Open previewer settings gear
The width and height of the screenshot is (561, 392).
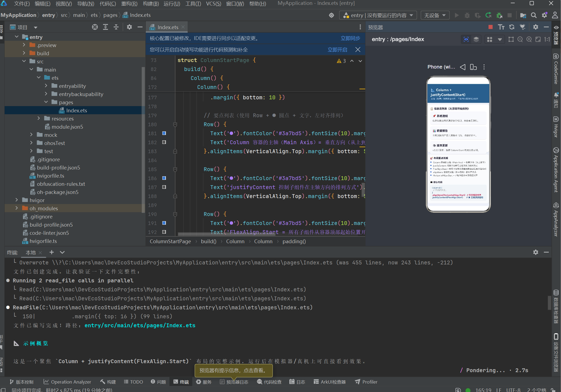pos(535,27)
